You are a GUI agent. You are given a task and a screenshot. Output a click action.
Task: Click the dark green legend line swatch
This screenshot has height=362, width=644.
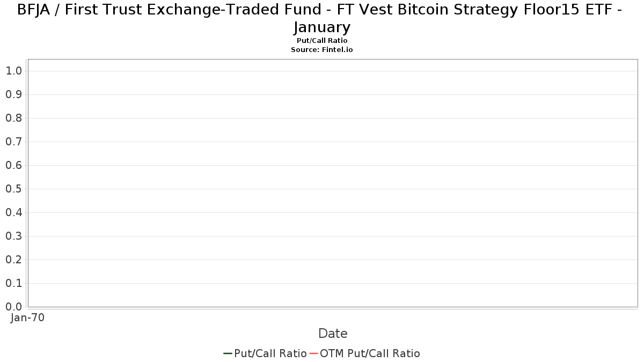point(228,353)
